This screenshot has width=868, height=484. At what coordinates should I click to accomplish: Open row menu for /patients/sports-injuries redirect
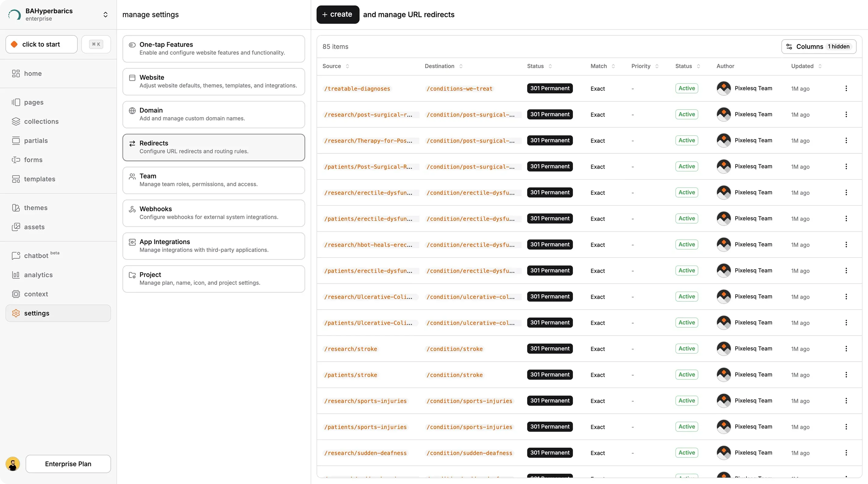[846, 427]
